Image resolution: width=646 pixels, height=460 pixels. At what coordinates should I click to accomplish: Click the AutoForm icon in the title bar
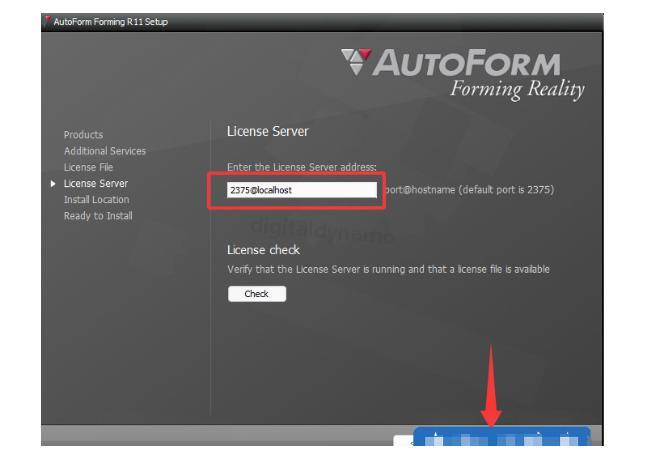pyautogui.click(x=48, y=21)
